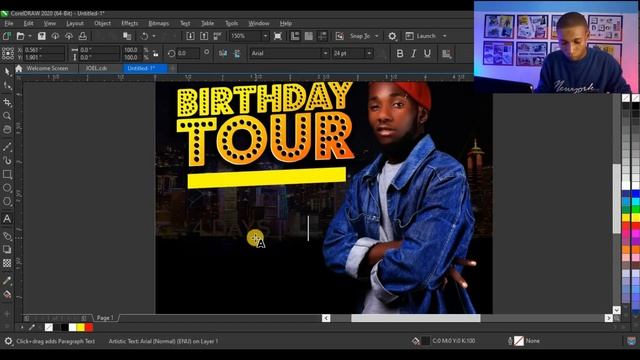The width and height of the screenshot is (640, 360).
Task: Select the Artistic Media tool
Action: pos(7,160)
